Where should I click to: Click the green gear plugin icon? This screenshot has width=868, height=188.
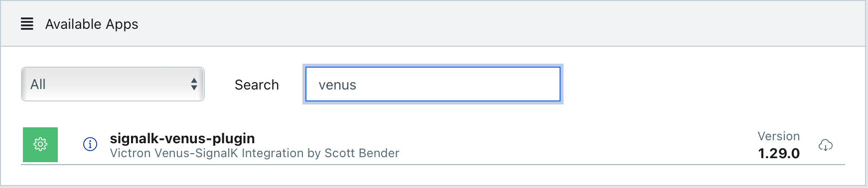40,145
